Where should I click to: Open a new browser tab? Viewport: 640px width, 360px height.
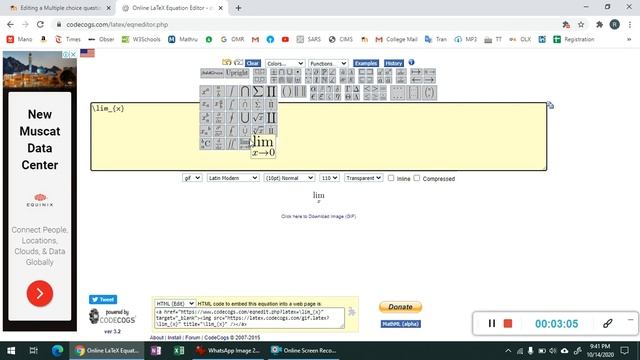tap(238, 8)
